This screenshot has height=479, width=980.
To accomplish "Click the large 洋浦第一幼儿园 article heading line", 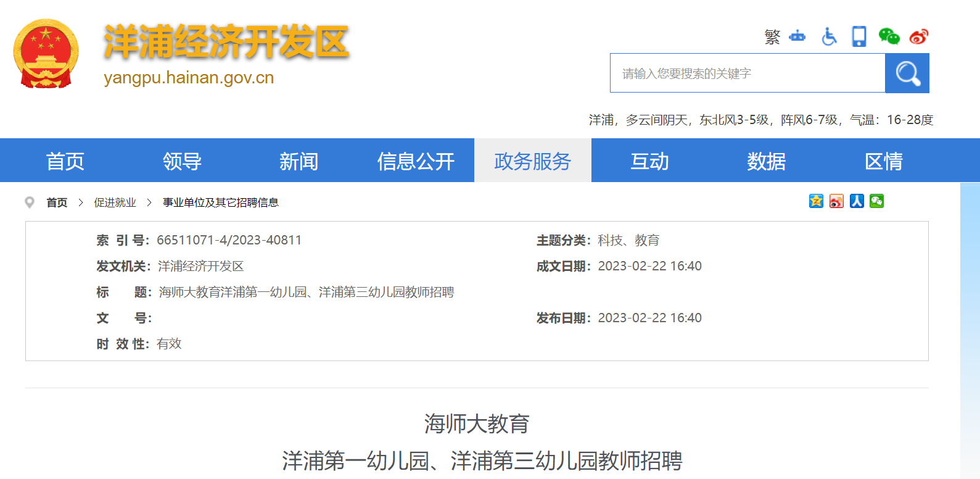I will 482,461.
